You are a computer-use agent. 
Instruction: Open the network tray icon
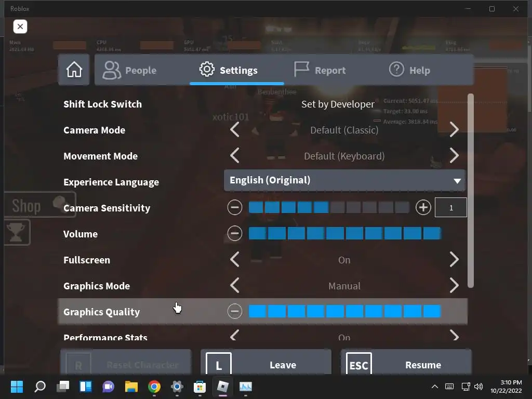click(x=465, y=387)
